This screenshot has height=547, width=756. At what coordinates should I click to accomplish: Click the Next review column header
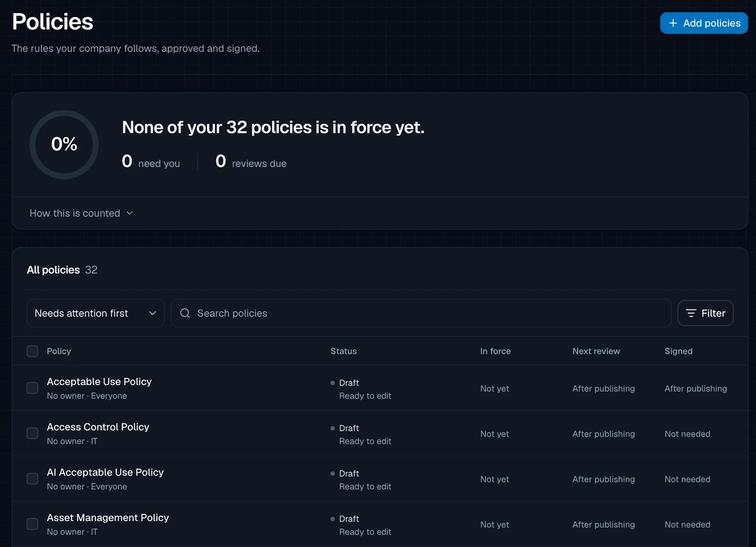click(x=596, y=351)
